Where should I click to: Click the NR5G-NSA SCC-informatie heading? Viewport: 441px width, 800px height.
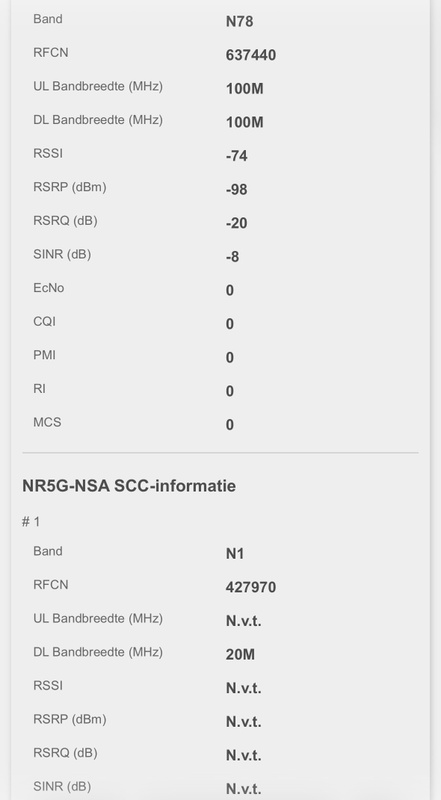(129, 486)
